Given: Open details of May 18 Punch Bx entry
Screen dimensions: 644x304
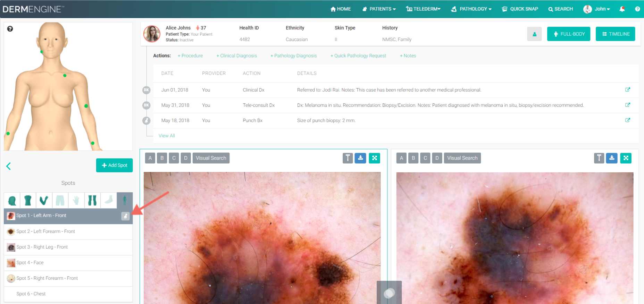Looking at the screenshot, I should 628,120.
